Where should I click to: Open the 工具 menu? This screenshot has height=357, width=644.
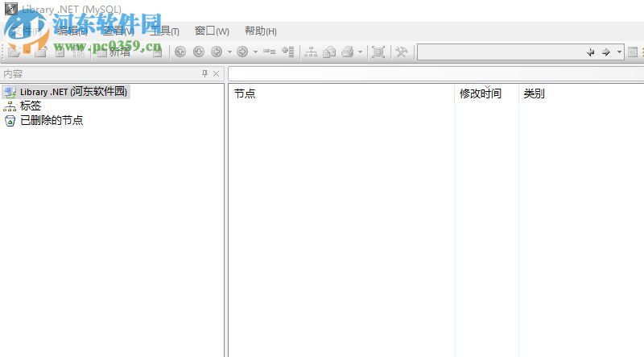tap(164, 31)
